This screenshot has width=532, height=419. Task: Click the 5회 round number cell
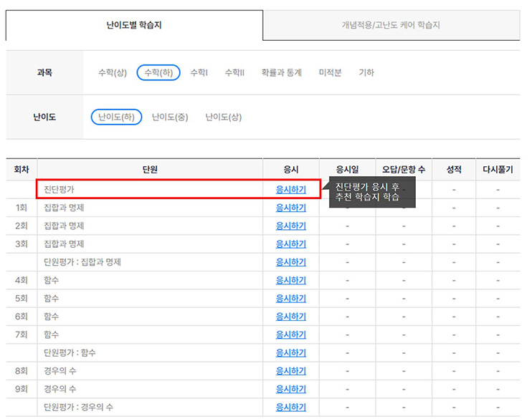(22, 299)
